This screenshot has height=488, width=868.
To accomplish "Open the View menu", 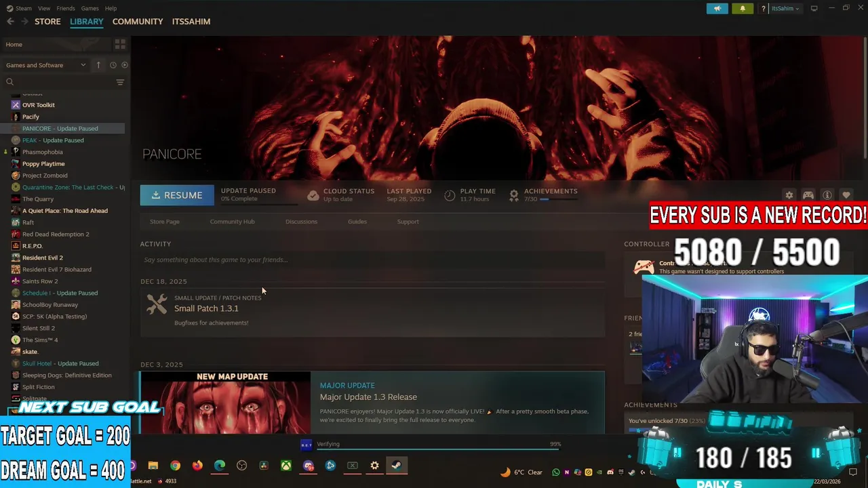I will tap(44, 8).
